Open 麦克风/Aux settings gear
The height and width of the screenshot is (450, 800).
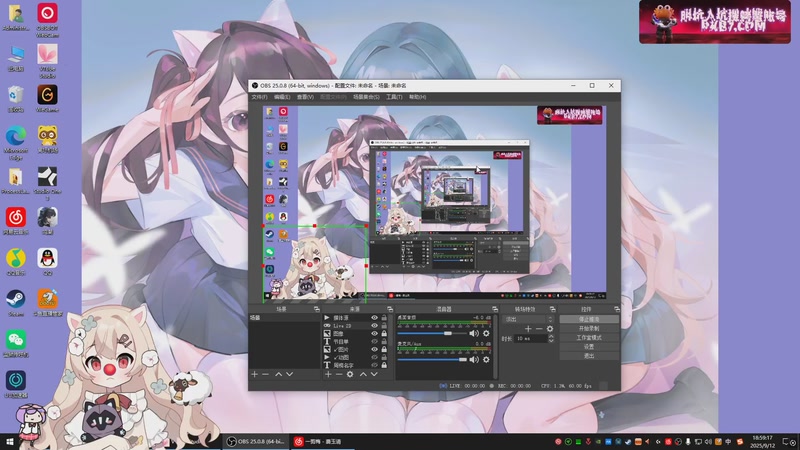coord(486,360)
